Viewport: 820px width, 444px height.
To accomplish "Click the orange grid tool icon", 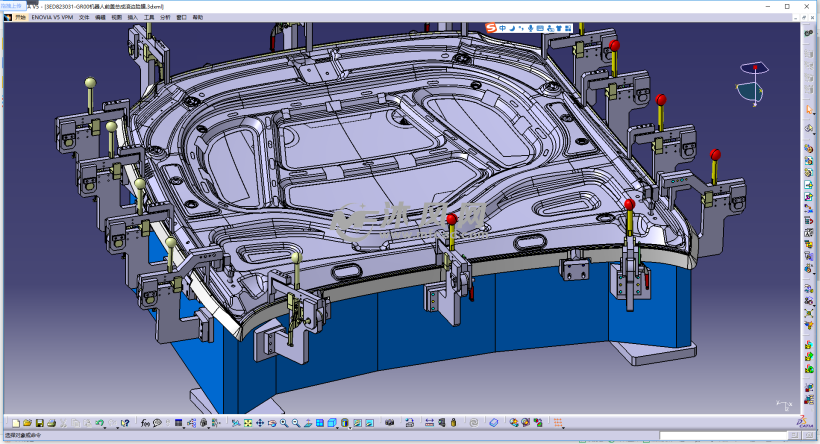I will click(558, 423).
